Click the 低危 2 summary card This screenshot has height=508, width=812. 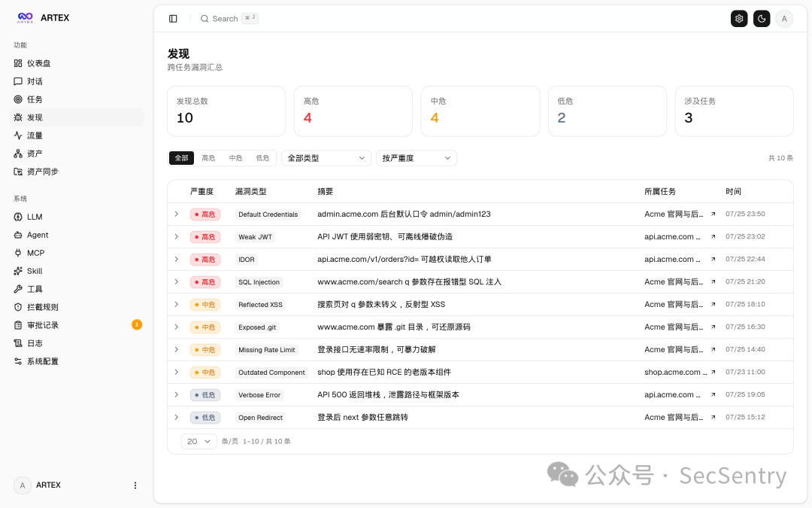coord(607,111)
